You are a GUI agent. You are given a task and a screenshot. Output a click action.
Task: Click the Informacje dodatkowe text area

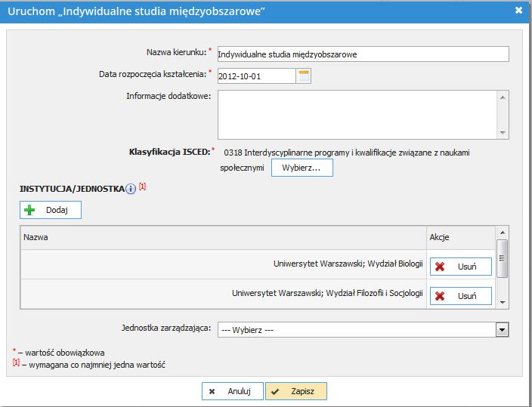pos(358,115)
